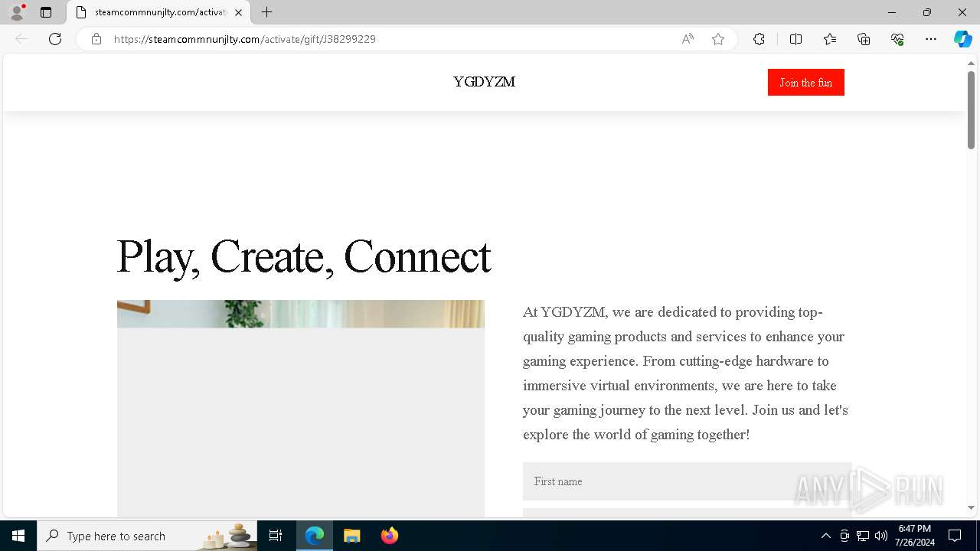Open the Windows Start menu
Viewport: 980px width, 551px height.
[18, 536]
